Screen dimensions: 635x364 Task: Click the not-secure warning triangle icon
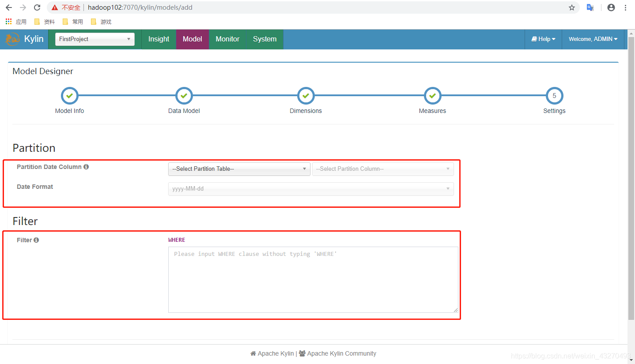(x=54, y=8)
